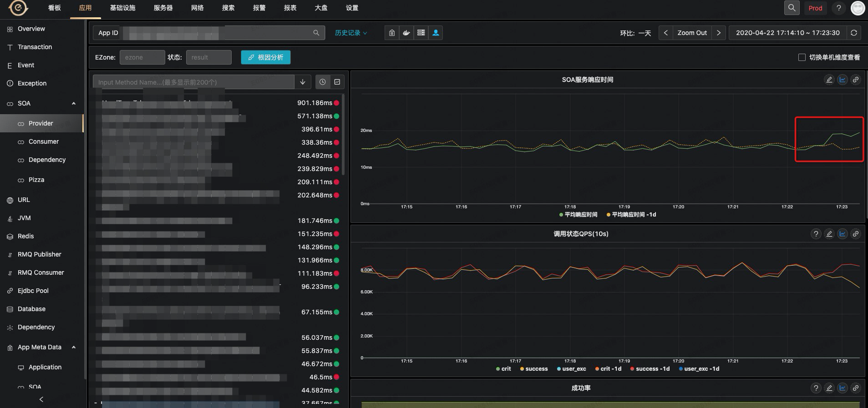Open the 状态 result filter dropdown

tap(208, 57)
